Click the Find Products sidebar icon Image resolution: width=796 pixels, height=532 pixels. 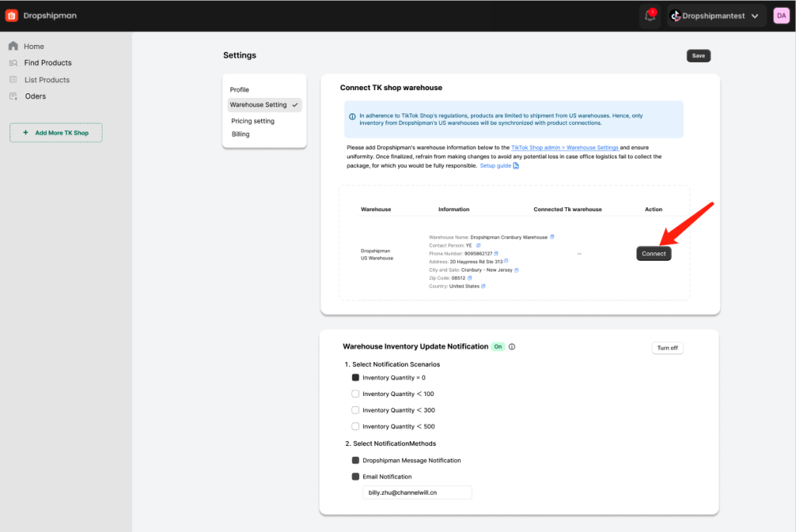point(13,63)
